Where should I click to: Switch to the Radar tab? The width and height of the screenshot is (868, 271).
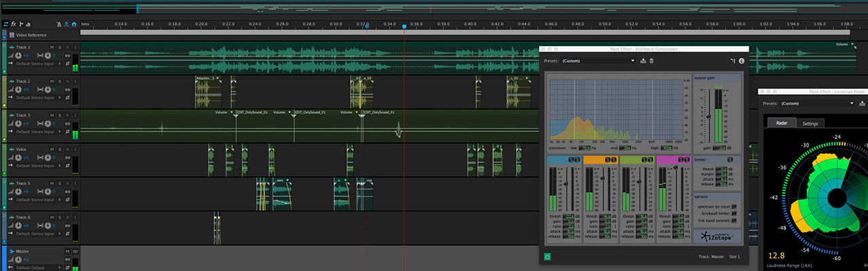[x=781, y=123]
